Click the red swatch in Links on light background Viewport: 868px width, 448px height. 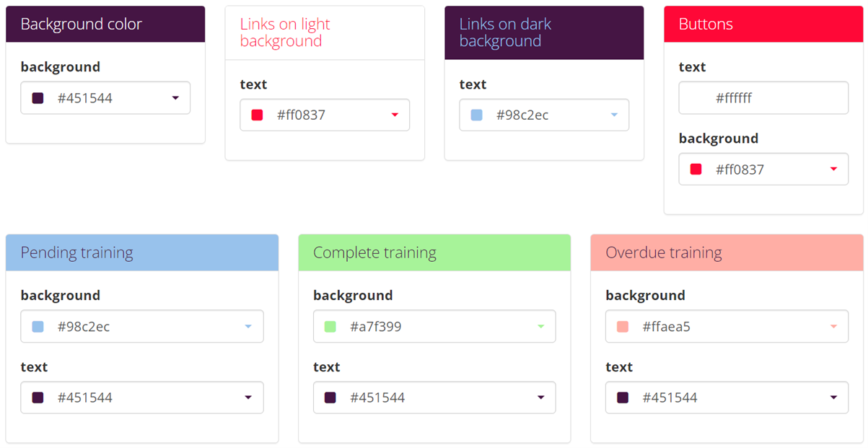258,115
